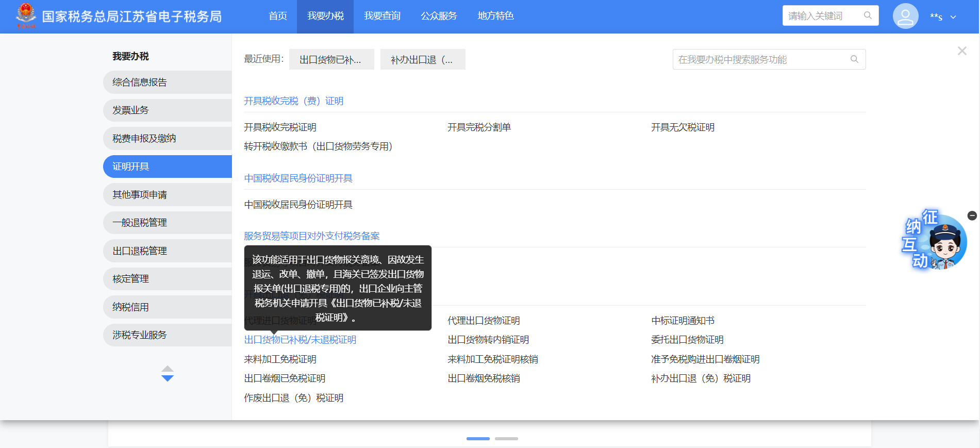Click the magnifier in service search box
980x448 pixels.
(854, 59)
